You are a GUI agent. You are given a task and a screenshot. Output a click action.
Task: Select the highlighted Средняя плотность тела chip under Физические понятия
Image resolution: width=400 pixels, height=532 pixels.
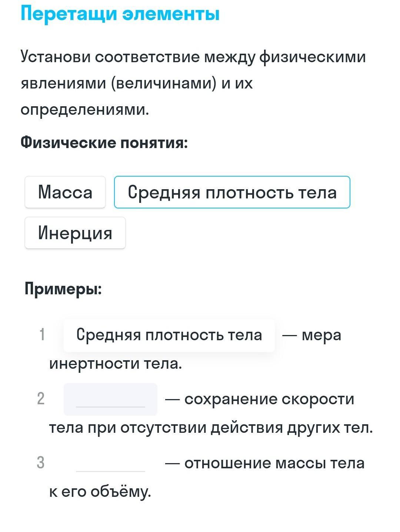click(x=232, y=192)
